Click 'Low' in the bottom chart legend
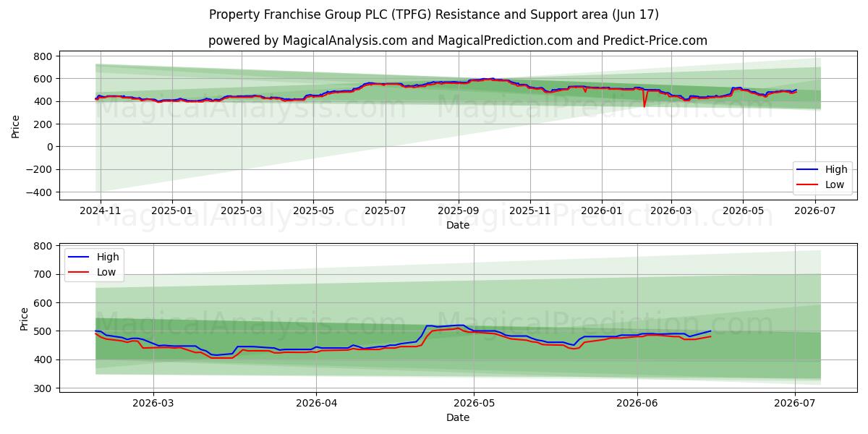This screenshot has height=434, width=868. [x=107, y=273]
